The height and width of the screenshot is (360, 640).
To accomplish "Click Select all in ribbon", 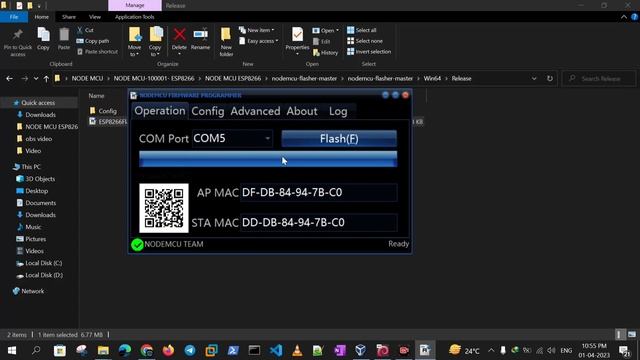I will 362,30.
